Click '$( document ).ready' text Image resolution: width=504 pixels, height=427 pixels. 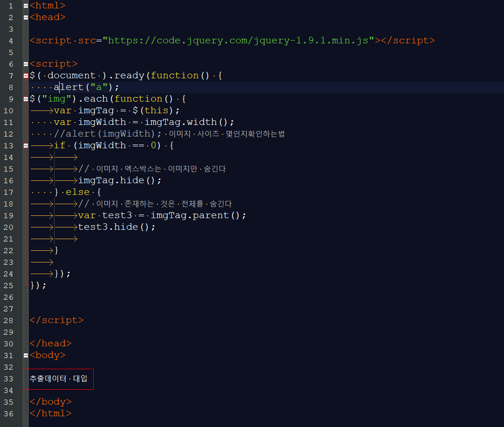[87, 76]
